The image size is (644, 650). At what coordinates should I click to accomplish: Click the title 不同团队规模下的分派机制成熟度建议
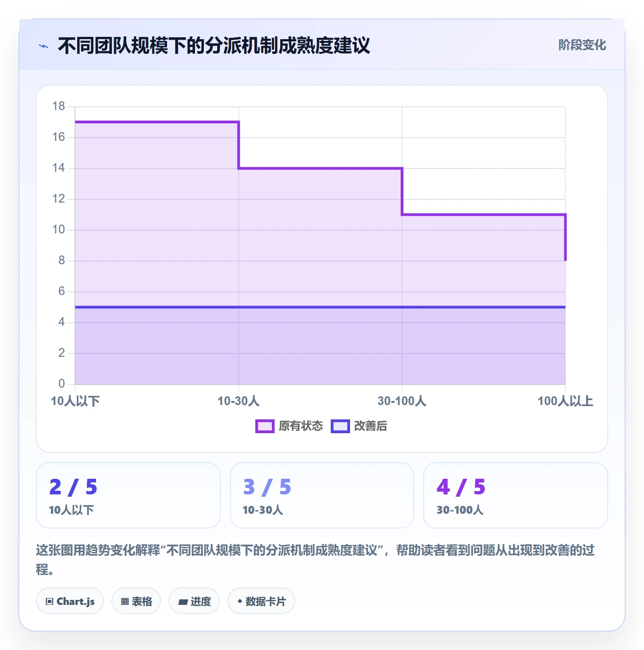(x=214, y=46)
